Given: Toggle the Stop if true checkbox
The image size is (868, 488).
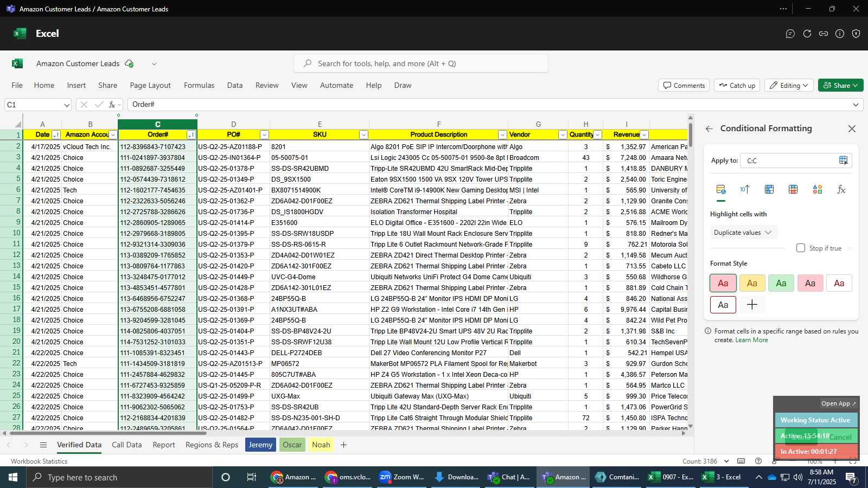Looking at the screenshot, I should [801, 248].
